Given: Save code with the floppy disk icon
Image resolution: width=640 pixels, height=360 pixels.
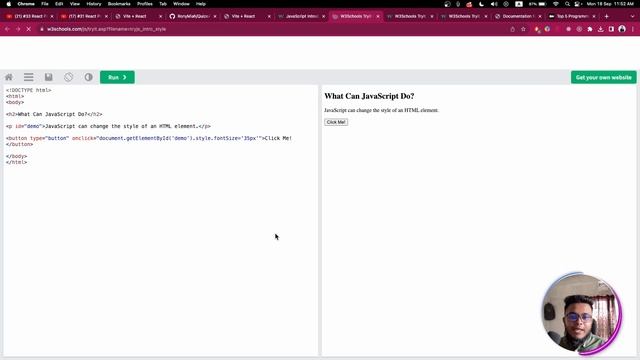Looking at the screenshot, I should [x=49, y=77].
